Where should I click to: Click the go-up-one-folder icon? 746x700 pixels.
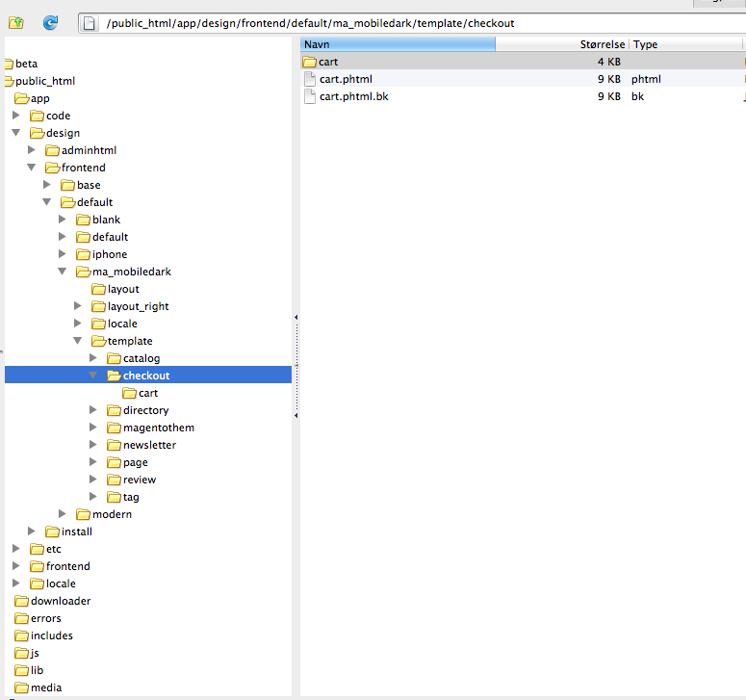[15, 22]
